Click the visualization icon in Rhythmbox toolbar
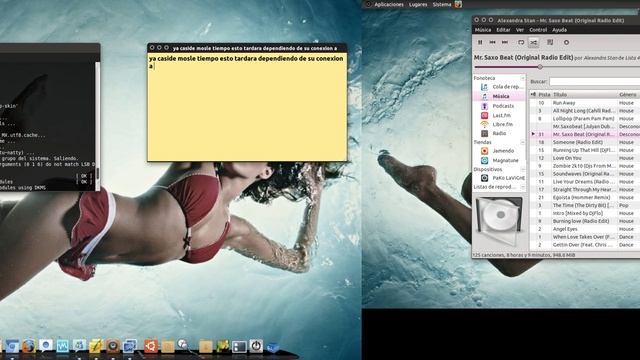Screen dimensions: 640x360 (566, 42)
